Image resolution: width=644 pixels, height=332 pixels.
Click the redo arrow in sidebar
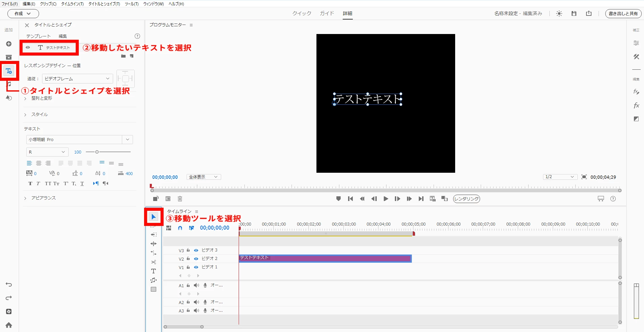point(9,298)
